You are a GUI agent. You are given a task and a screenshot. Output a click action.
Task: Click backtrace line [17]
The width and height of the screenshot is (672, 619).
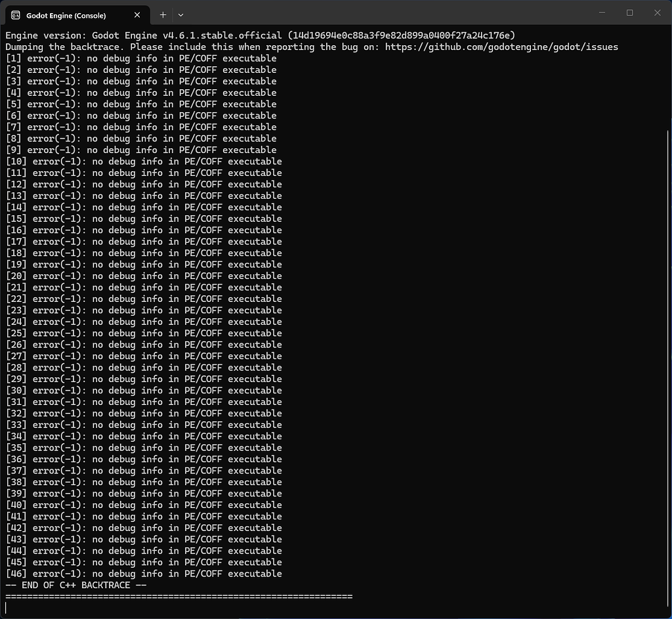click(x=144, y=242)
